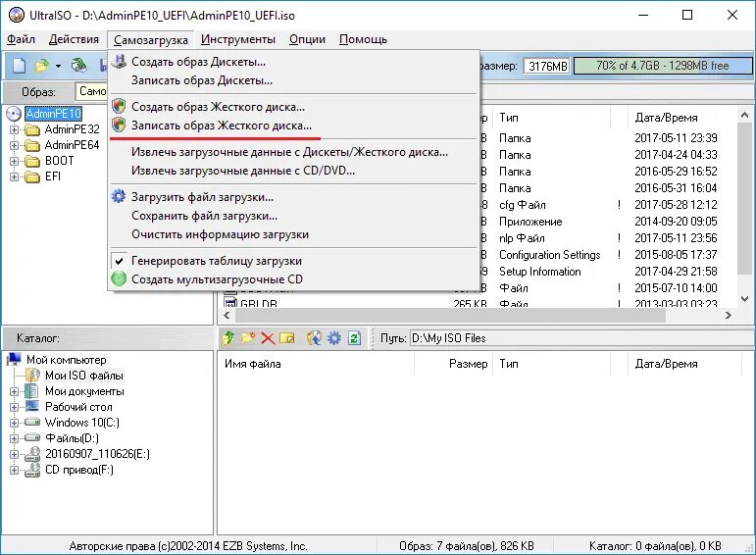
Task: Select row dated 2014-09-20 09:05
Action: [676, 222]
